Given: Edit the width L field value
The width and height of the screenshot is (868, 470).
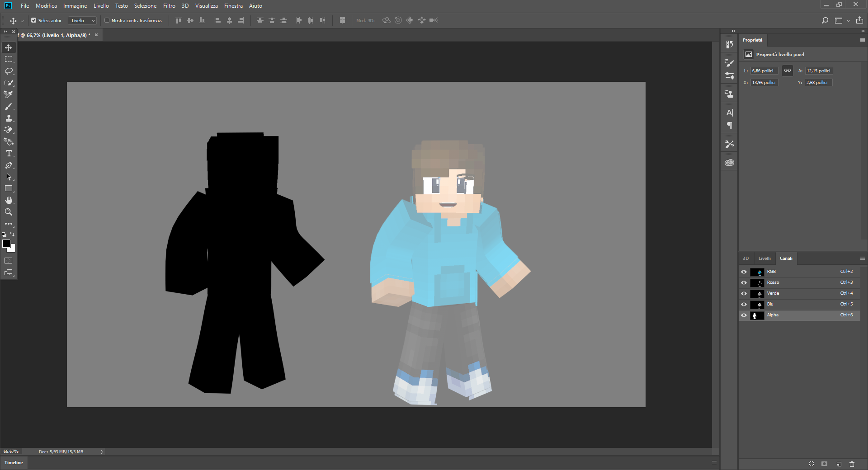Looking at the screenshot, I should 764,71.
